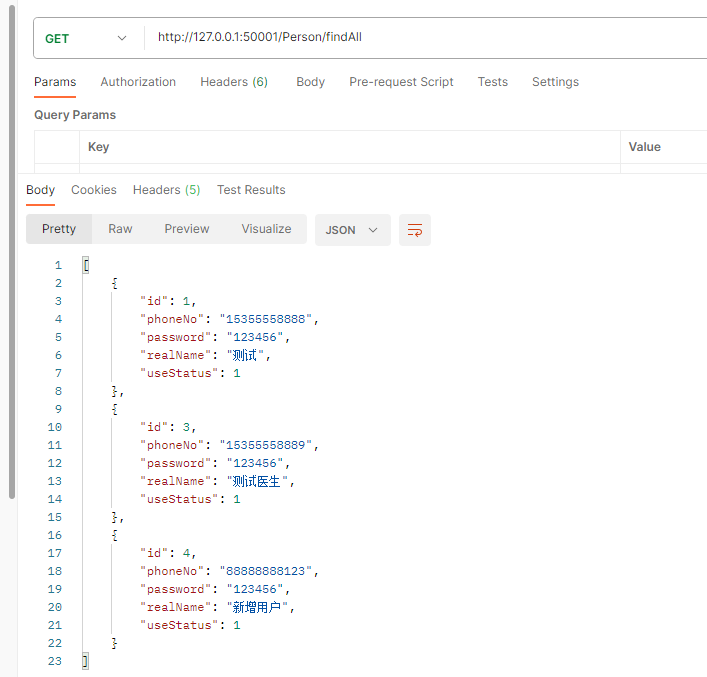Click the "id": 4 entry
Screen dimensions: 707x677
tap(168, 553)
